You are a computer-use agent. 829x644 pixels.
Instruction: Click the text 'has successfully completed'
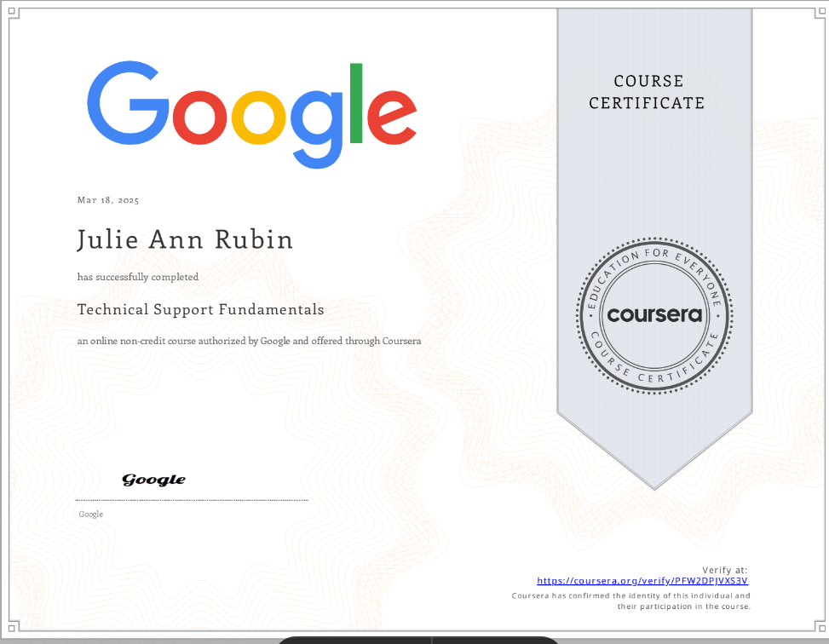coord(138,277)
